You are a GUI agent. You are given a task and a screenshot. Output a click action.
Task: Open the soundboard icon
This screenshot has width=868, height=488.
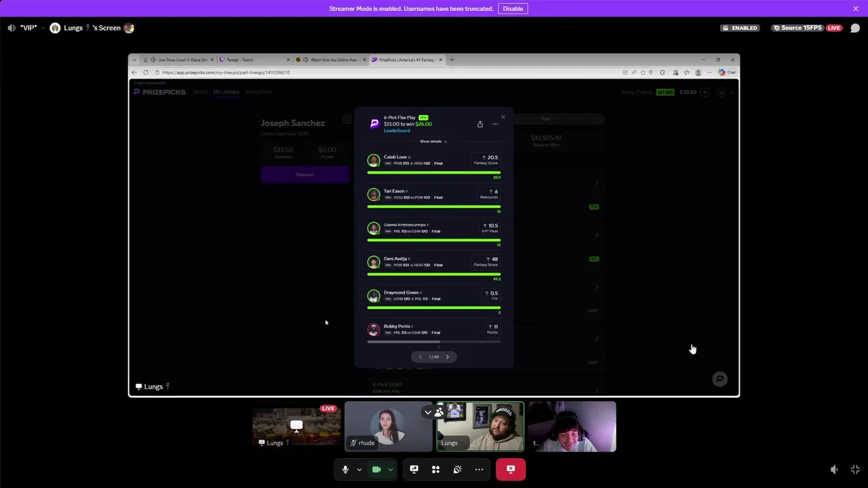point(458,469)
